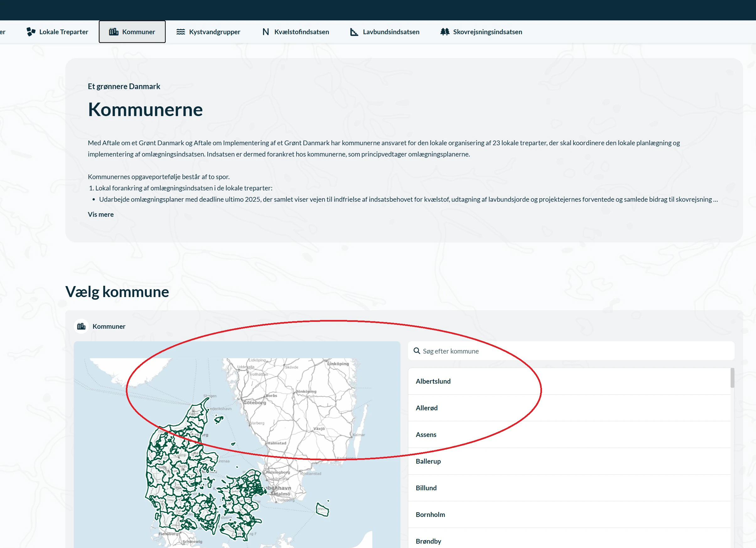This screenshot has height=548, width=756.
Task: Click the Kommuner panel header icon
Action: 81,326
